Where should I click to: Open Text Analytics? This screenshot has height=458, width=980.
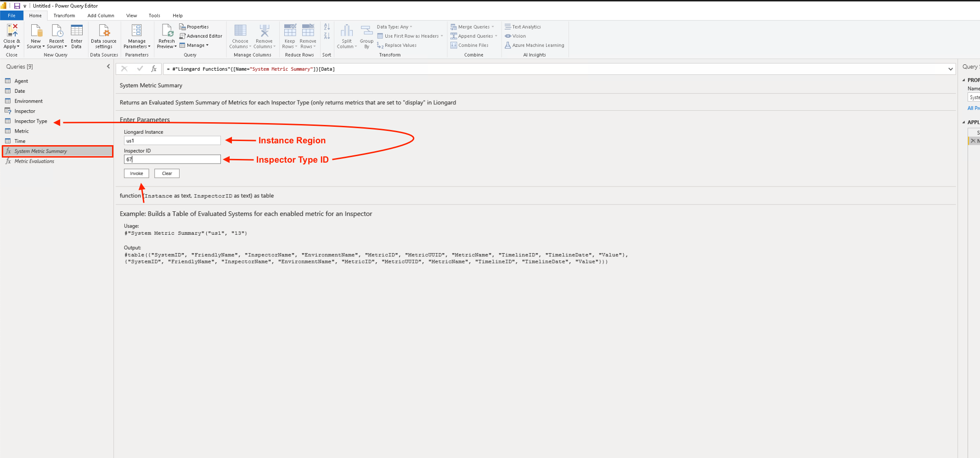pos(523,27)
